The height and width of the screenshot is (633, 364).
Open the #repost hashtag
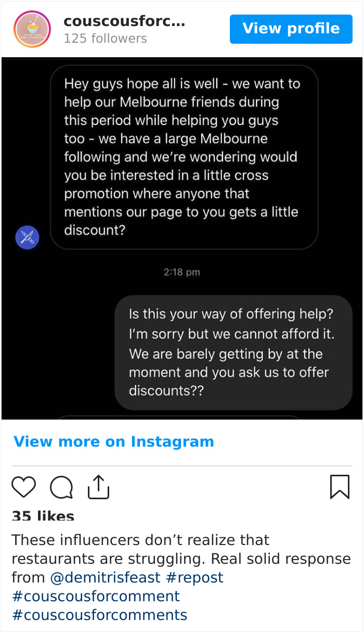click(x=197, y=577)
